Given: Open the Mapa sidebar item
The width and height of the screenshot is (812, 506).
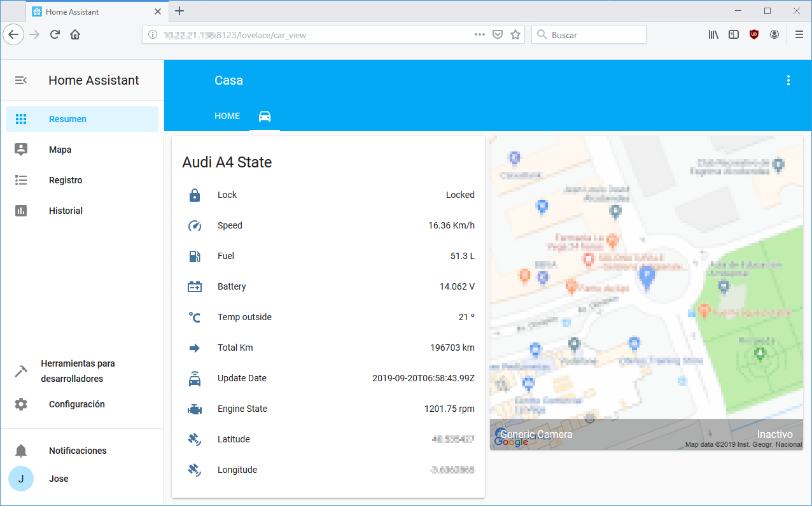Looking at the screenshot, I should tap(82, 150).
